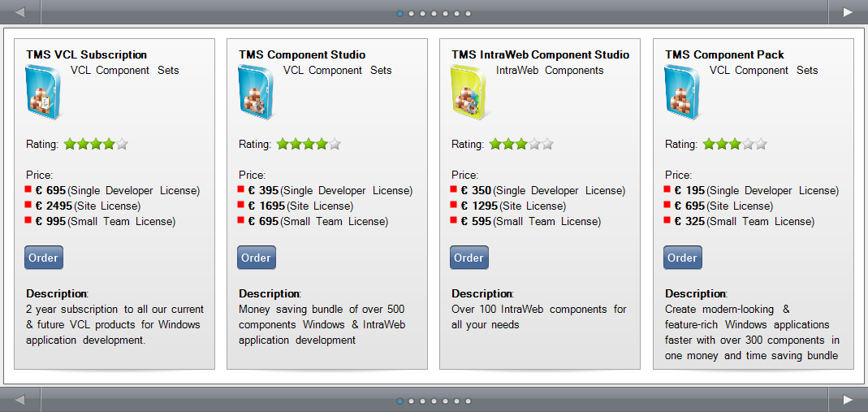Select the last dot in the bottom pager
868x412 pixels.
[469, 401]
